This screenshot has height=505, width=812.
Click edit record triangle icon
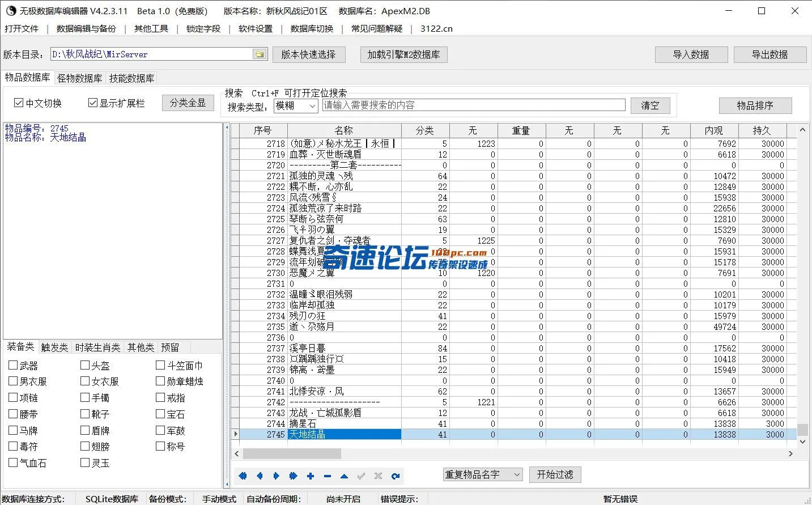344,476
